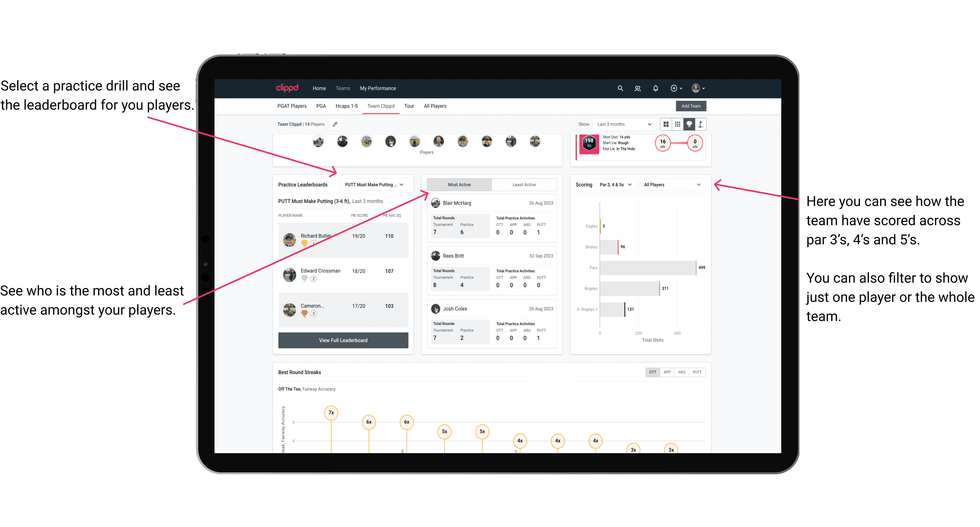The image size is (980, 527).
Task: Select the All Players tab
Action: (435, 106)
